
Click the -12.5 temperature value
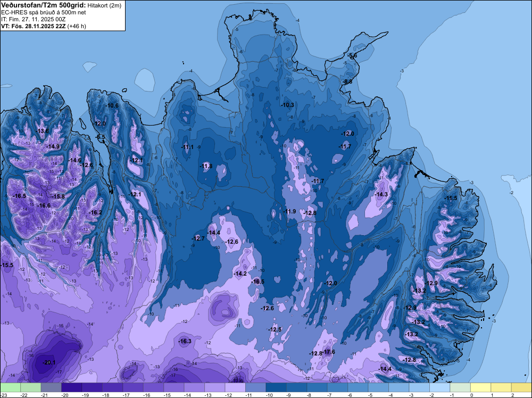point(275,330)
